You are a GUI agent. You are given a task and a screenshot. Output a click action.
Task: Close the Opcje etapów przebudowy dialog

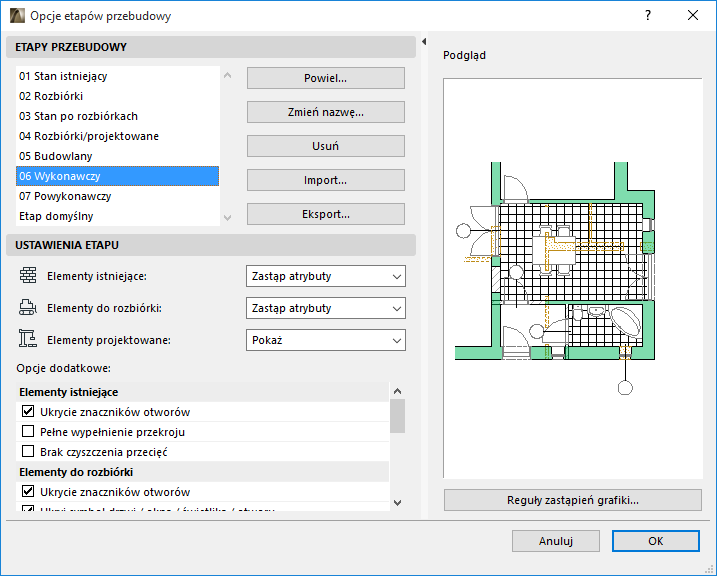(693, 16)
